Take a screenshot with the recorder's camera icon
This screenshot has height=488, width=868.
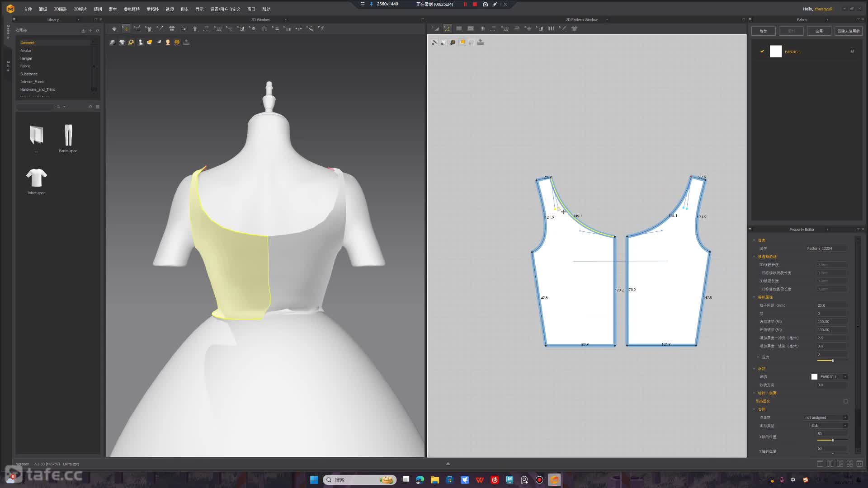tap(485, 4)
